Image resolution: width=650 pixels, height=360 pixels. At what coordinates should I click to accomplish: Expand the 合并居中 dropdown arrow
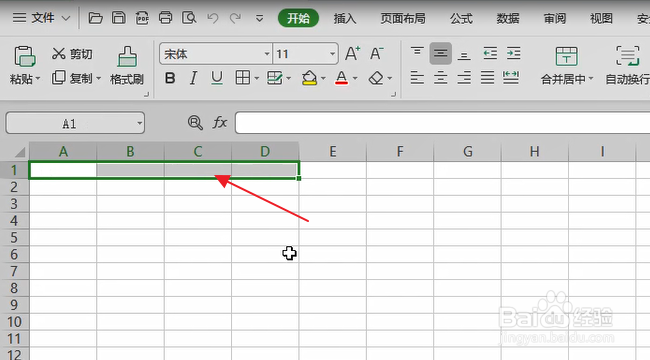(x=591, y=78)
